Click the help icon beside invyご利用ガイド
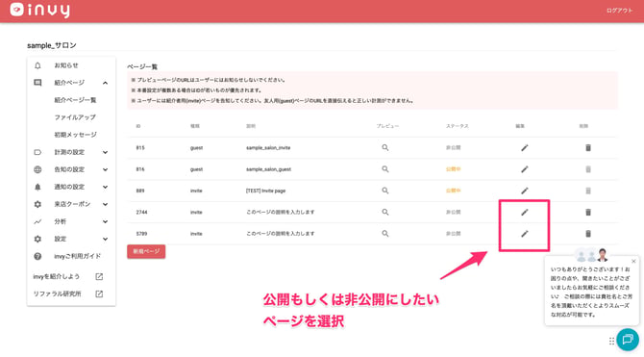The height and width of the screenshot is (357, 644). click(37, 256)
